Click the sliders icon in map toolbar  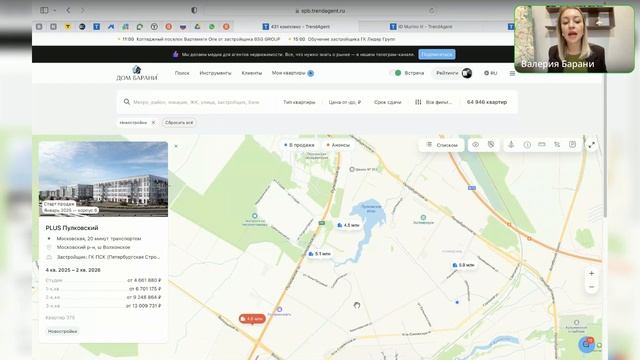click(557, 144)
